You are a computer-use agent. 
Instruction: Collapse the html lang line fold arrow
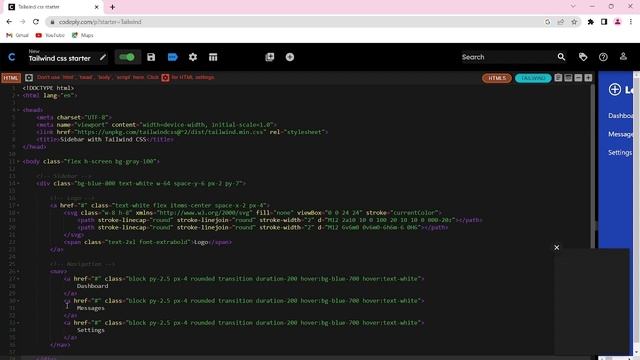[18, 96]
